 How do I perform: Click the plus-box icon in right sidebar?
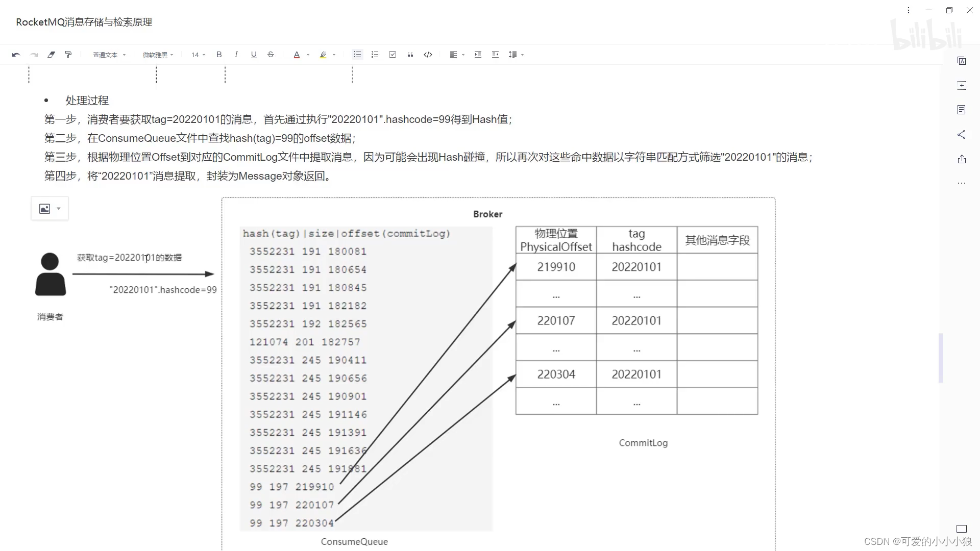(962, 86)
